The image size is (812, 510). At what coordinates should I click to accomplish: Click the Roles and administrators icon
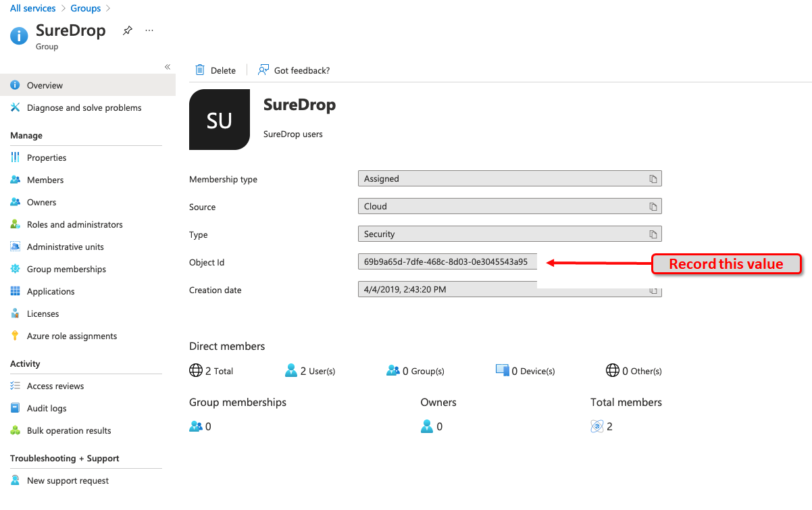point(16,224)
